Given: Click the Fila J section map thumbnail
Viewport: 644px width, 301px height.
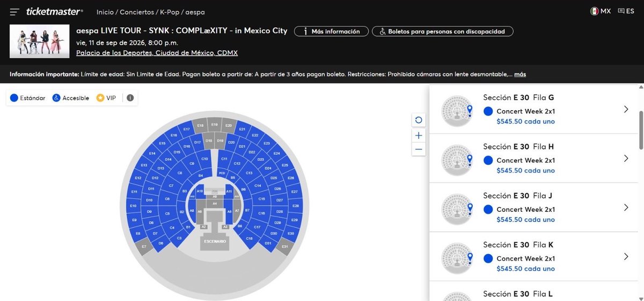Looking at the screenshot, I should point(457,210).
